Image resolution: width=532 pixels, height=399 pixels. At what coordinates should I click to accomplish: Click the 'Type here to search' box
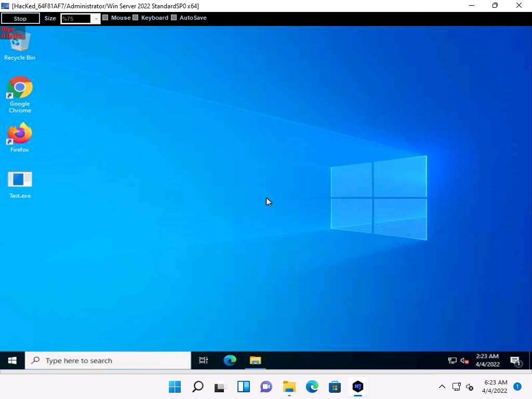[108, 361]
